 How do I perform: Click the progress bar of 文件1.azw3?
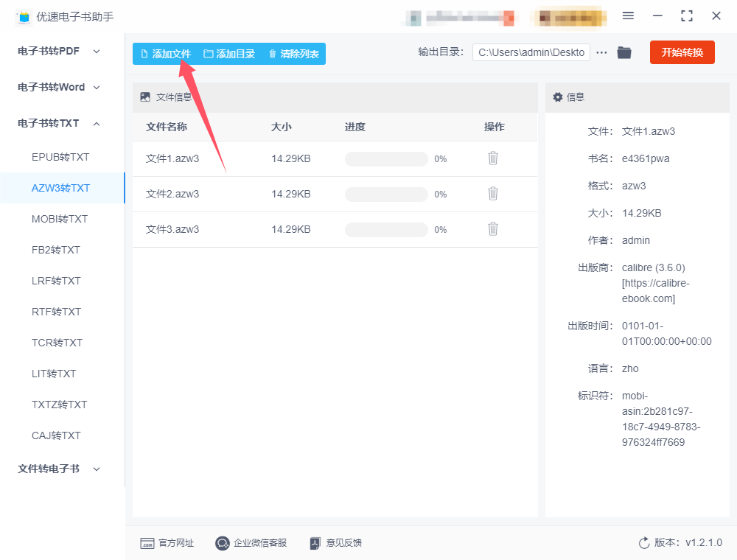[386, 159]
